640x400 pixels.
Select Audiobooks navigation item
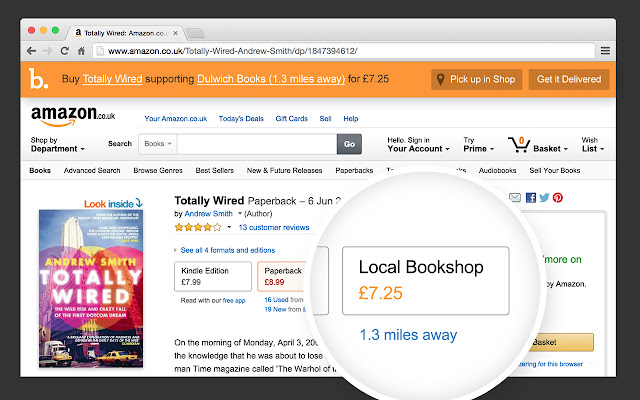498,171
